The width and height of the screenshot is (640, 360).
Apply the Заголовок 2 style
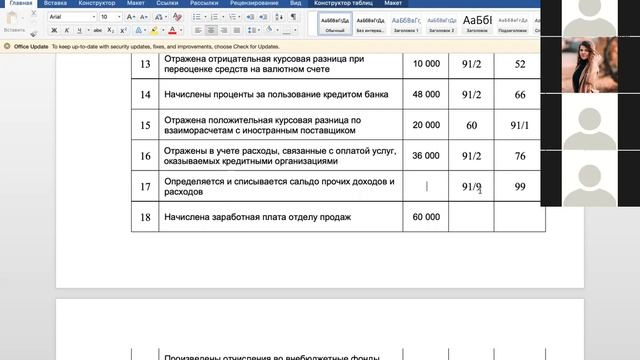pyautogui.click(x=442, y=24)
